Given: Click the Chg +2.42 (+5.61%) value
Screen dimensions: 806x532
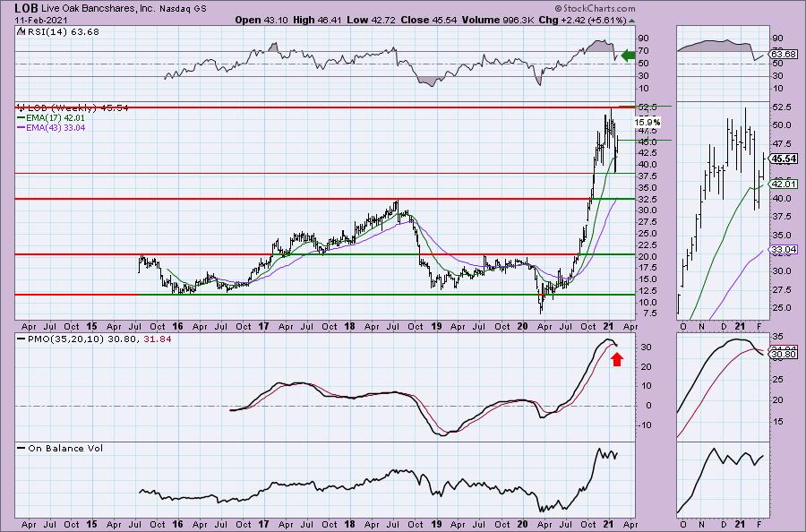Looking at the screenshot, I should pyautogui.click(x=582, y=20).
